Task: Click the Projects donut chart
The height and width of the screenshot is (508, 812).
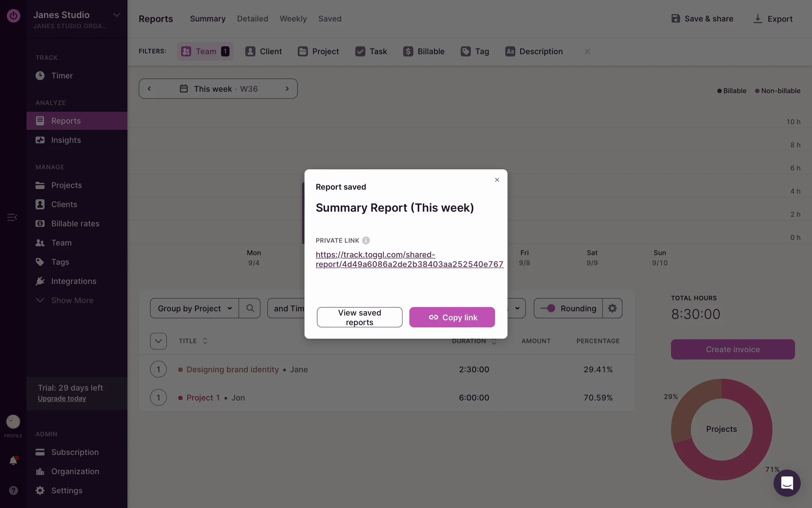Action: coord(721,429)
